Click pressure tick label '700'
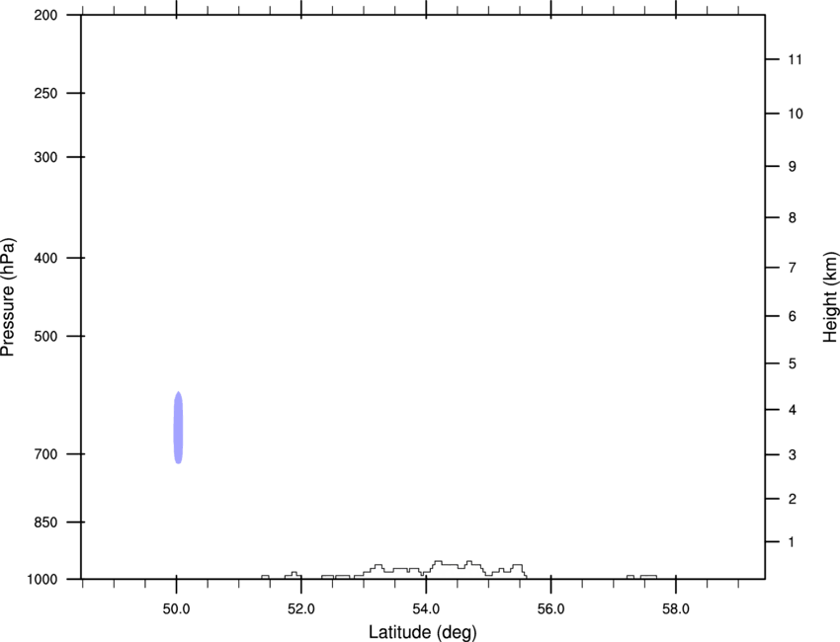This screenshot has height=642, width=840. pyautogui.click(x=45, y=454)
